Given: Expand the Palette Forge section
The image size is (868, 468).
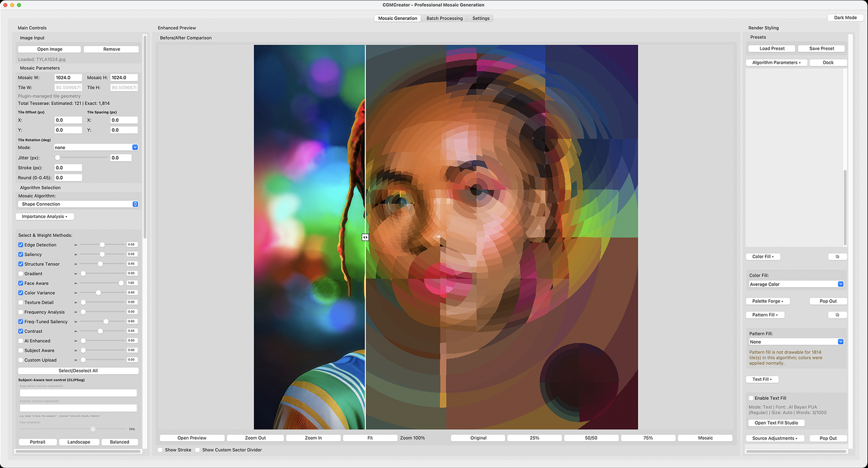Looking at the screenshot, I should (768, 301).
